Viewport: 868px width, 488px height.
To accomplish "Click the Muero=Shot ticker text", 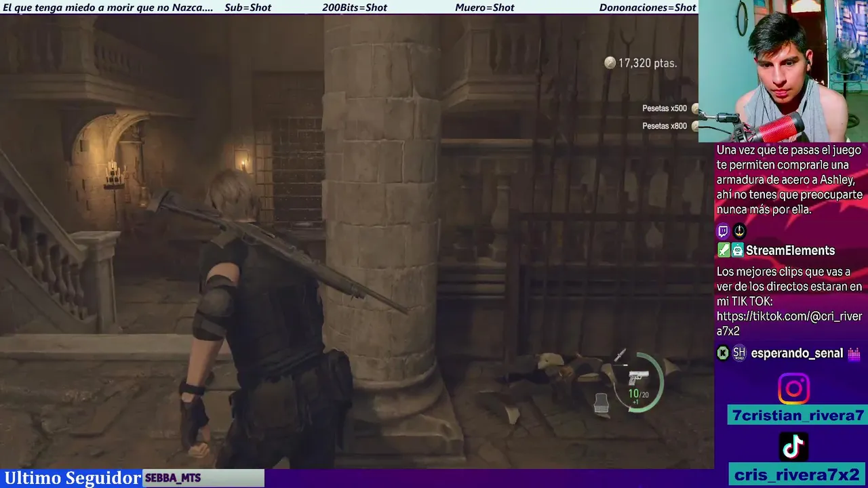I will click(x=485, y=7).
